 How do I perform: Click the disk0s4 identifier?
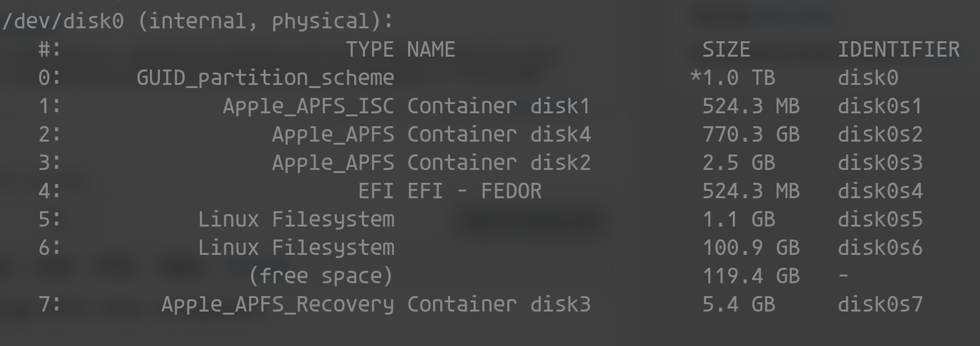880,191
